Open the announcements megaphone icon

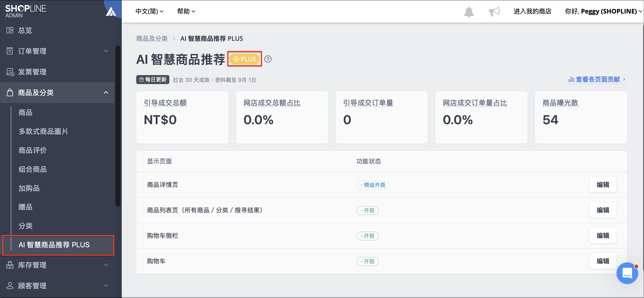coord(494,11)
